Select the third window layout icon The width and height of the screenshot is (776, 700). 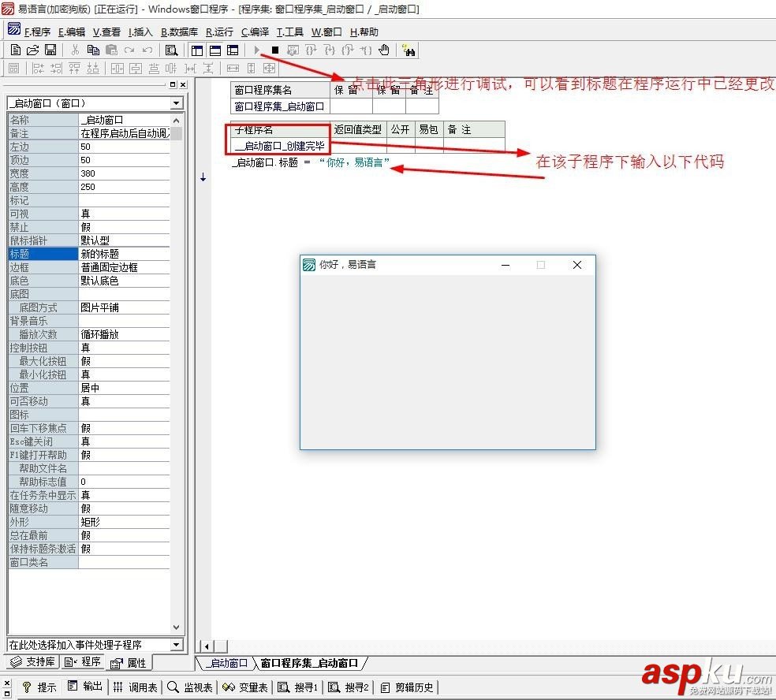click(233, 50)
